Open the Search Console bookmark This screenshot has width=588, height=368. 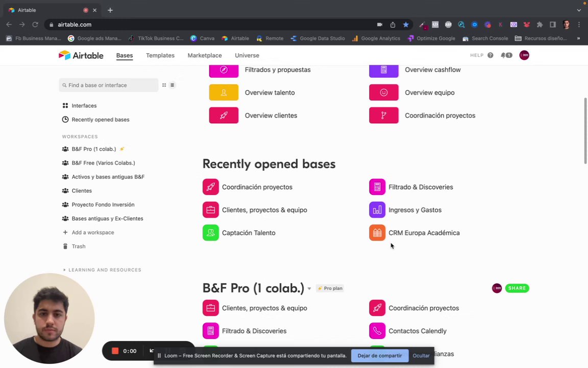coord(485,38)
